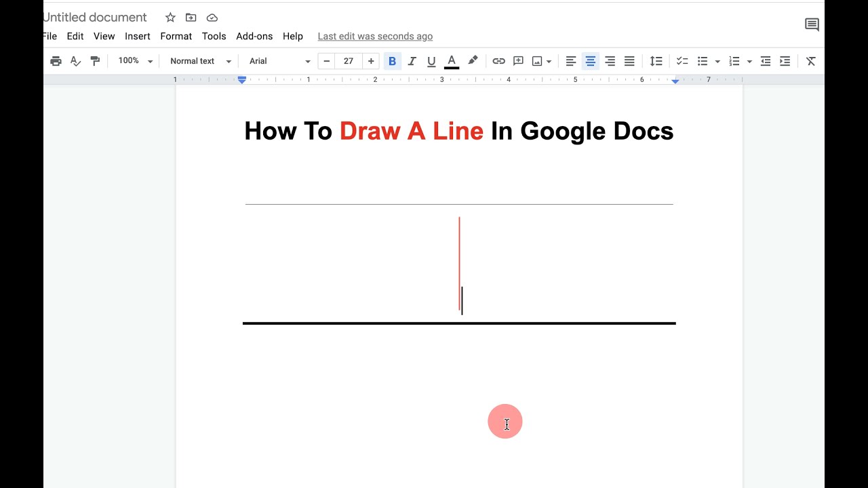The height and width of the screenshot is (488, 868).
Task: Open the Normal text styles dropdown
Action: coord(200,61)
